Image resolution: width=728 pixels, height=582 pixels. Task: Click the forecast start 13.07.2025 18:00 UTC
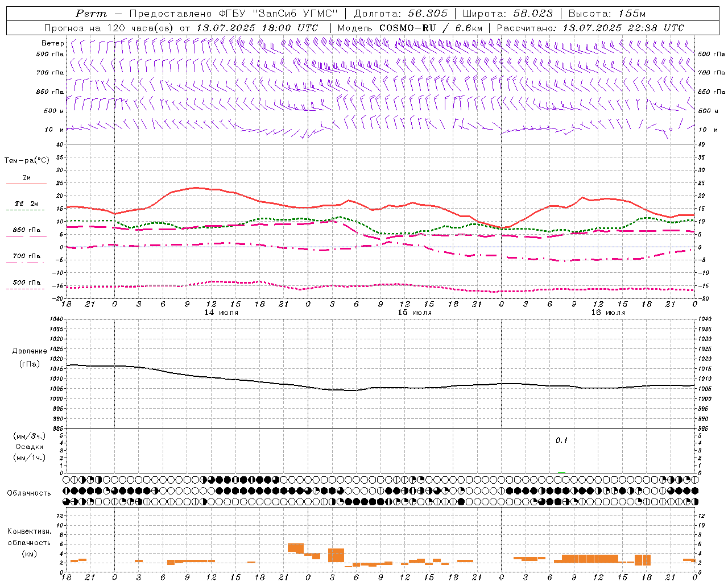pos(257,28)
